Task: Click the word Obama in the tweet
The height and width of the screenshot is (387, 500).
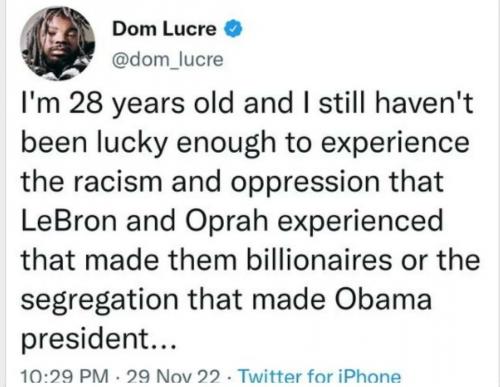Action: (383, 298)
